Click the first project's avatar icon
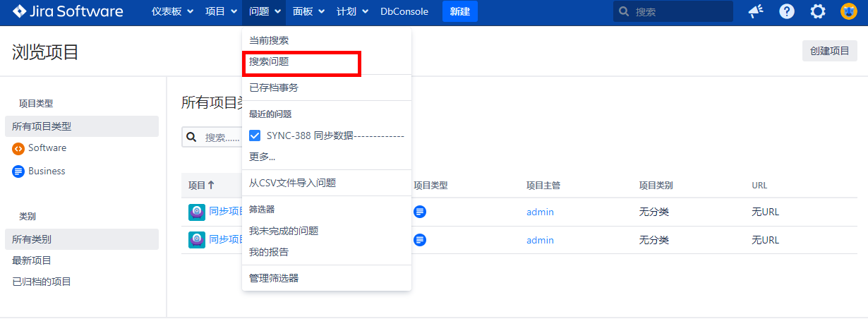 point(197,212)
